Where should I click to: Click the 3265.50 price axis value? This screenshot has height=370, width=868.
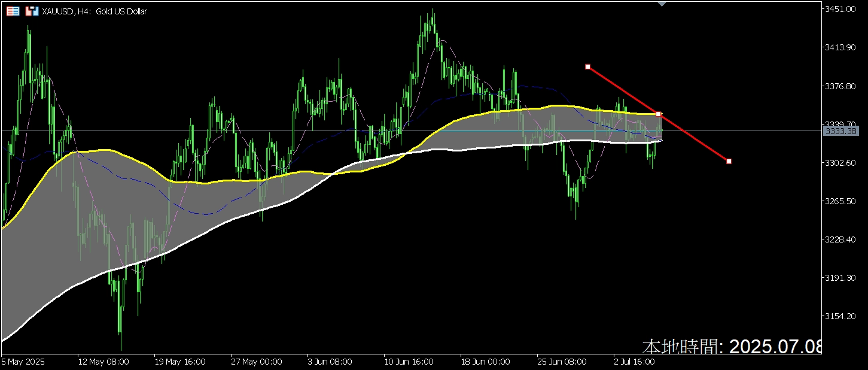[839, 201]
